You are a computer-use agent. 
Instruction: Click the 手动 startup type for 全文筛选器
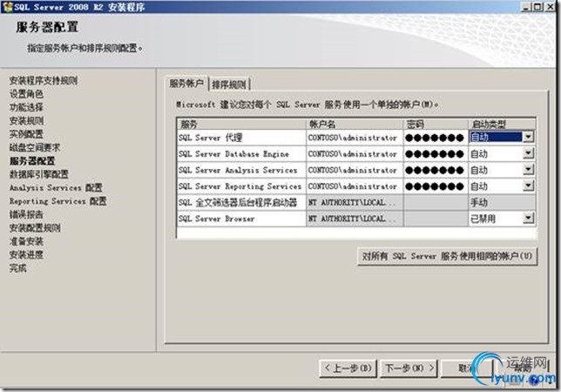point(502,202)
